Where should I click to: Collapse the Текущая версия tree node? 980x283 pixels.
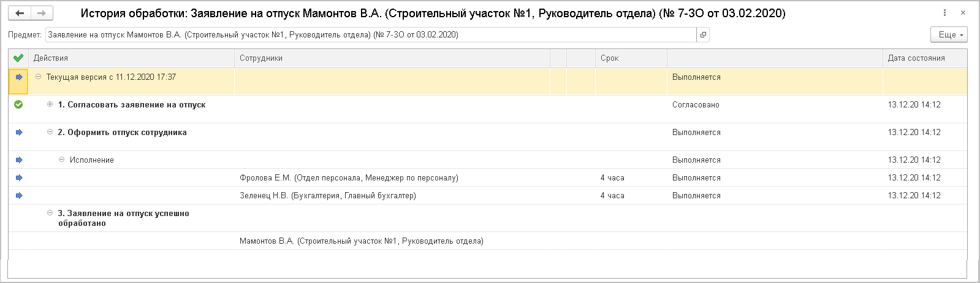[x=39, y=77]
